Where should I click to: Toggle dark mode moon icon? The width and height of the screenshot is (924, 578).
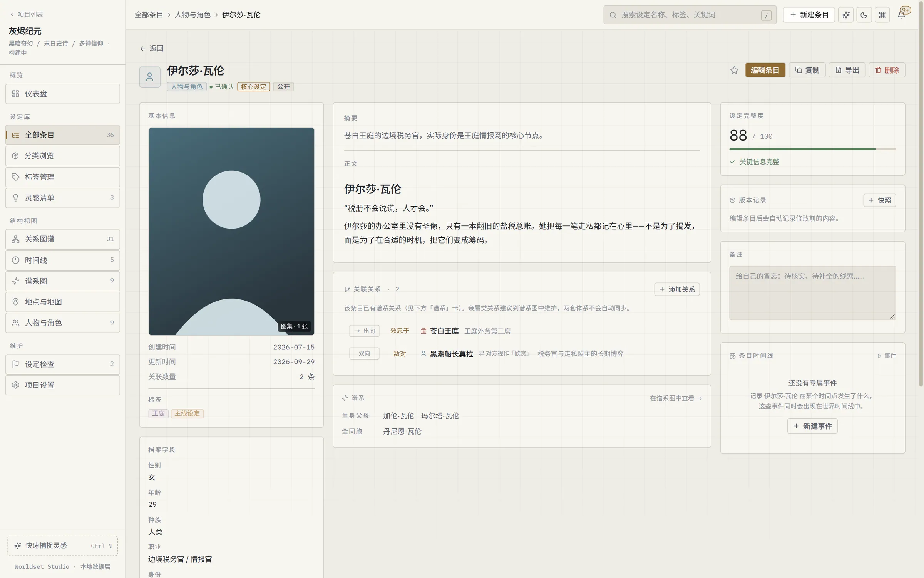864,15
